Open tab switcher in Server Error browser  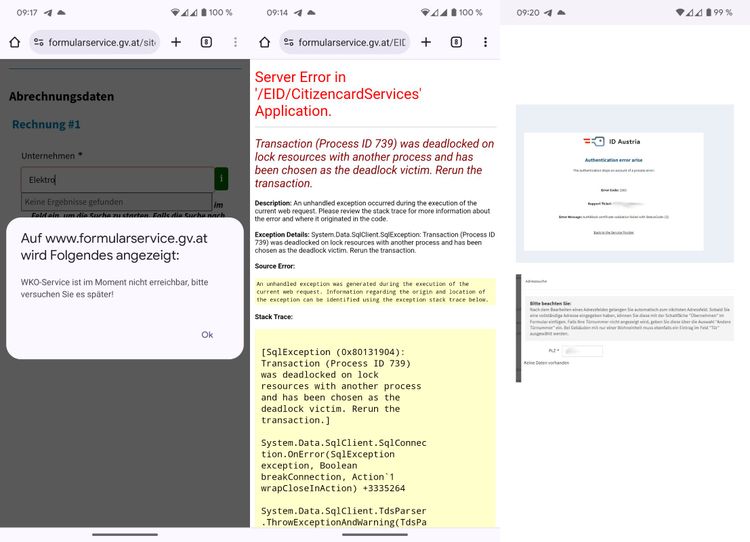[x=456, y=42]
